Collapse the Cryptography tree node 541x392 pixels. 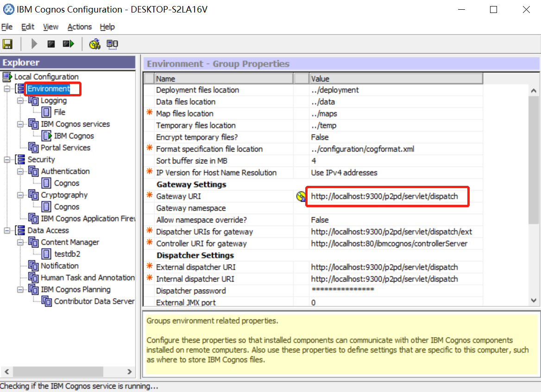point(20,195)
